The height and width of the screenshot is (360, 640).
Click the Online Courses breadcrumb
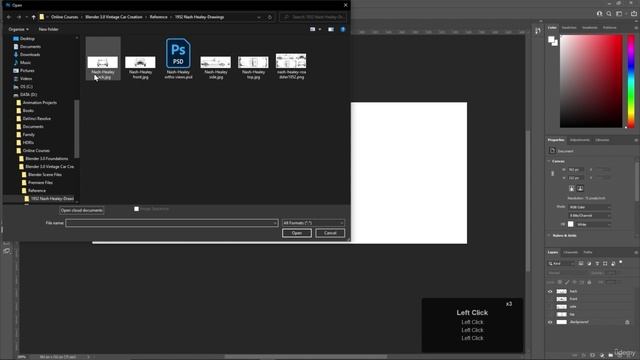point(64,17)
